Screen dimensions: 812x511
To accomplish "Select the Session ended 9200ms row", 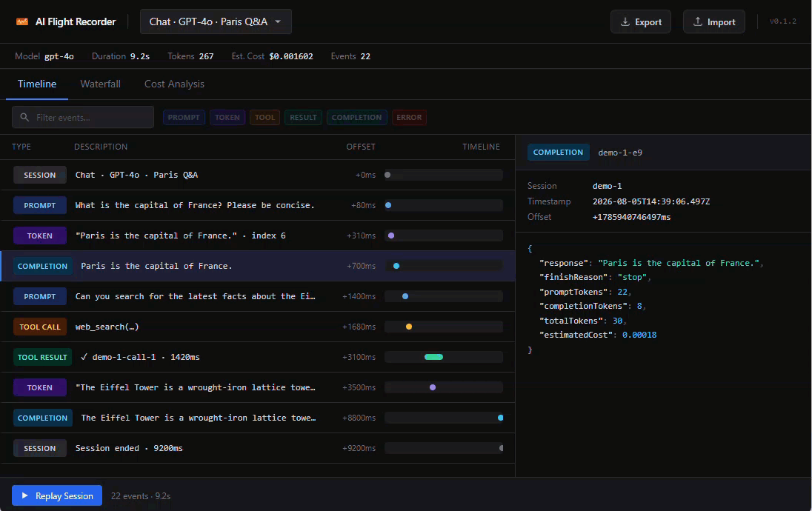I will pyautogui.click(x=257, y=448).
